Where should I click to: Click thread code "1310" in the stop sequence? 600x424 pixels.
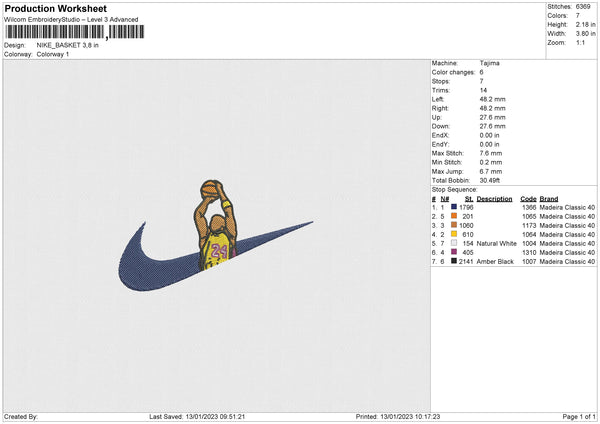[x=529, y=253]
